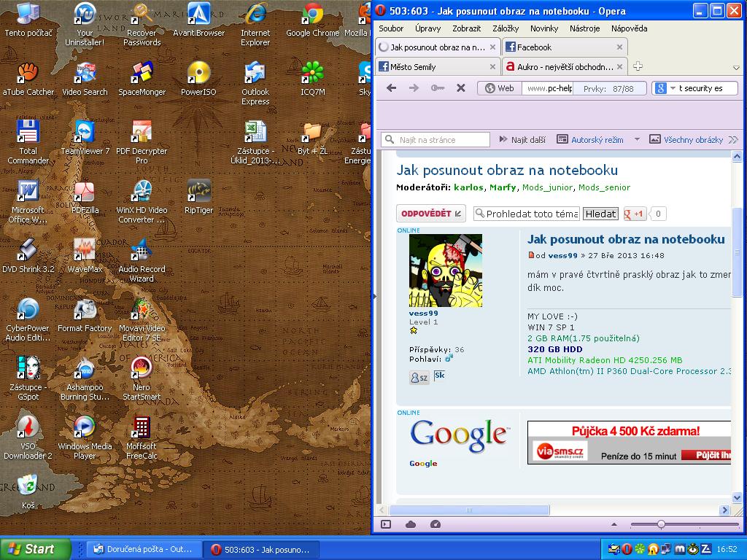Screen dimensions: 747x560
Task: Toggle Opera Turbo speedometer icon
Action: click(435, 524)
